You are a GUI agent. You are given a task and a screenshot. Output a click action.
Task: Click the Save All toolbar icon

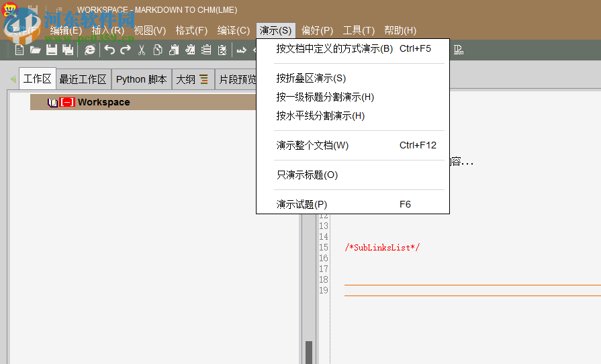[68, 50]
